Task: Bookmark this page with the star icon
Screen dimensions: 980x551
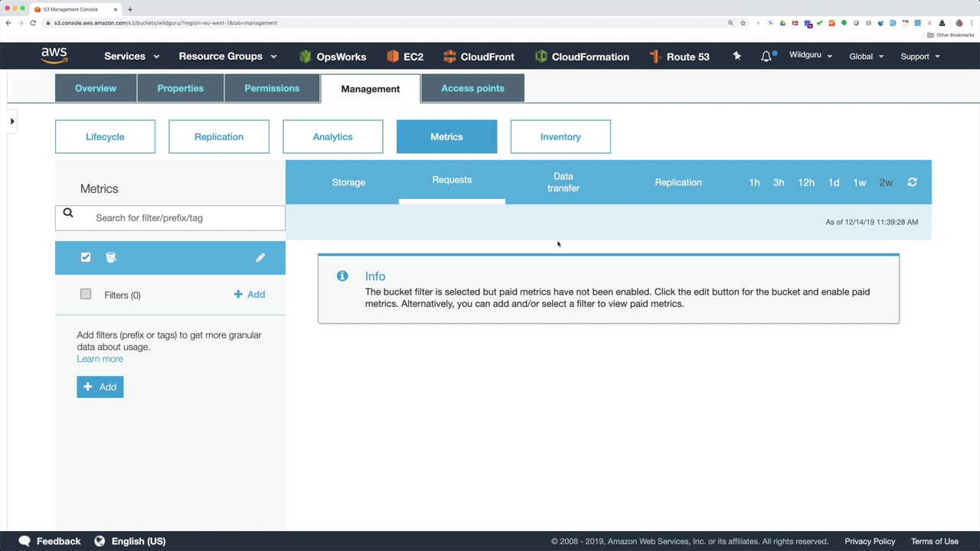Action: click(743, 23)
